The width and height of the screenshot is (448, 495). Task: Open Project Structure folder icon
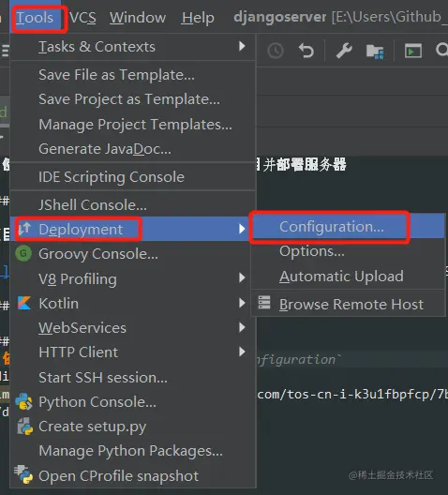pyautogui.click(x=375, y=52)
